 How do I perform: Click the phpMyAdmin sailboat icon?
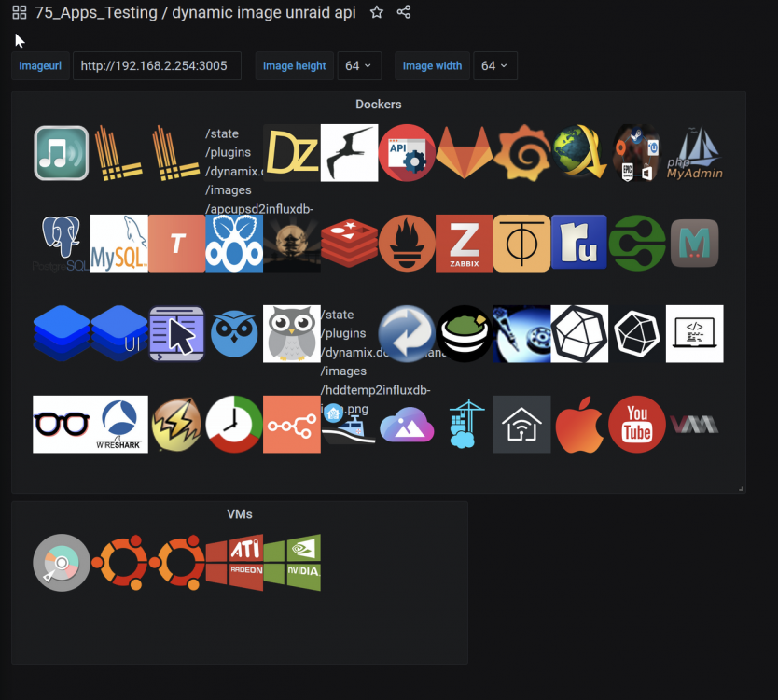click(695, 153)
